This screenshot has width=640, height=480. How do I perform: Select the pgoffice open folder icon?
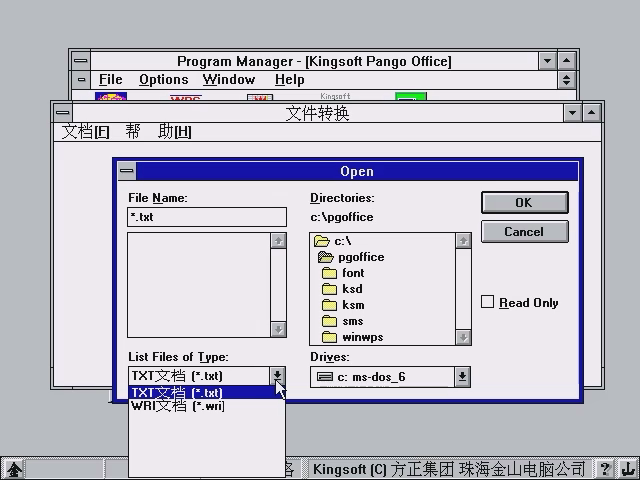(x=325, y=257)
